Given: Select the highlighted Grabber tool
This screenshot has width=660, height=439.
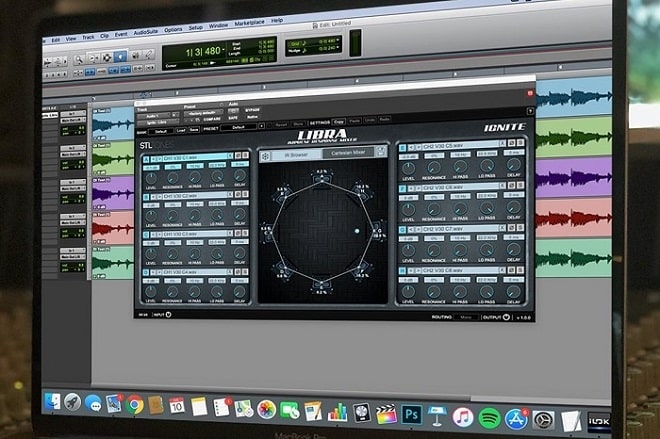Looking at the screenshot, I should click(x=121, y=56).
